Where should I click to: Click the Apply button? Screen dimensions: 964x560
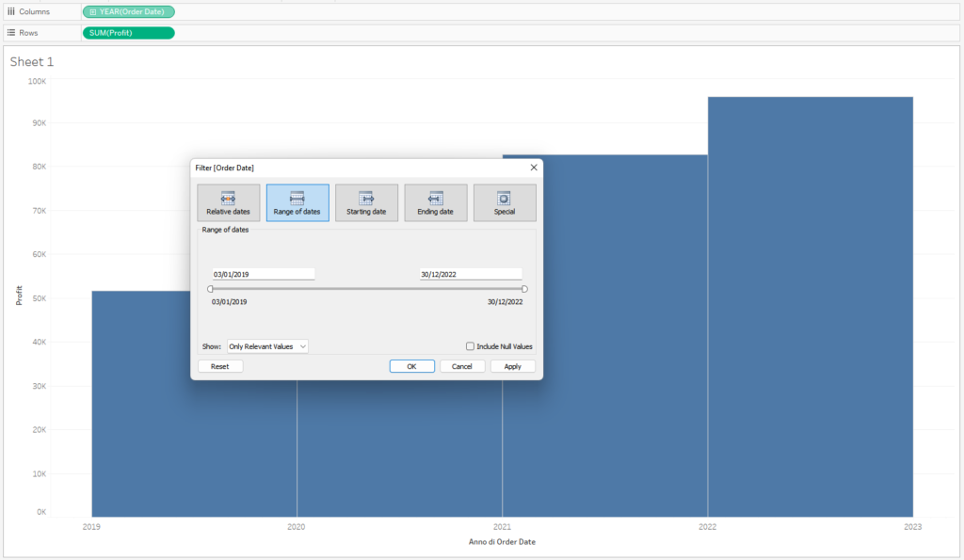(513, 366)
